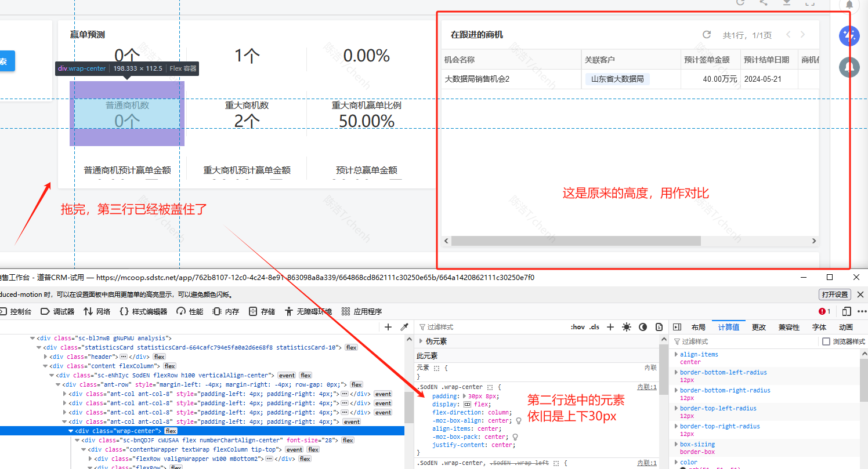This screenshot has width=868, height=469.
Task: Click the blue magic wand assistant icon
Action: (849, 37)
